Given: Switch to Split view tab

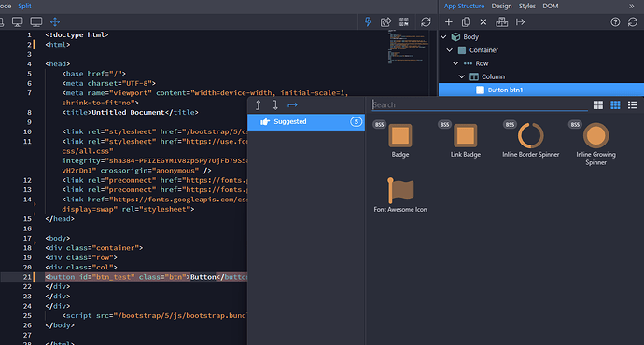Looking at the screenshot, I should click(x=24, y=6).
